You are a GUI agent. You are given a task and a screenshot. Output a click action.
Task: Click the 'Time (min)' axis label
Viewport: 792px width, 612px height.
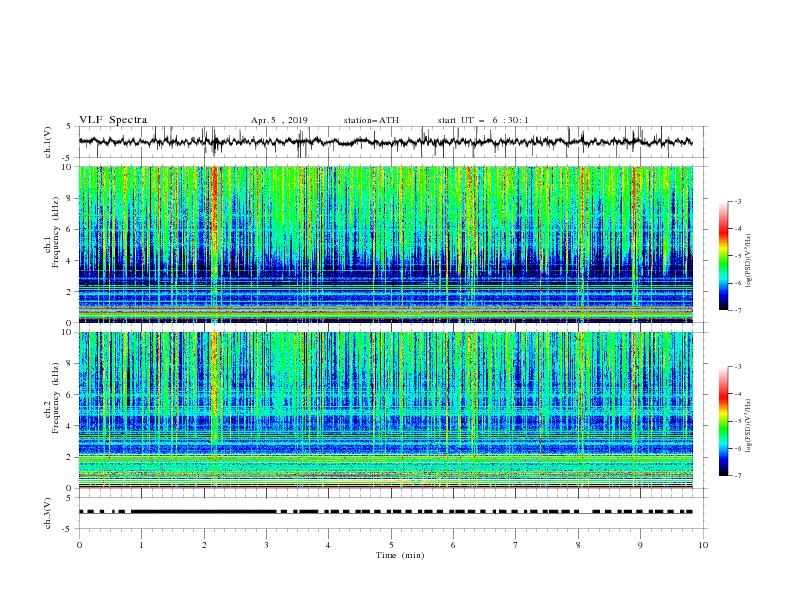[x=400, y=555]
